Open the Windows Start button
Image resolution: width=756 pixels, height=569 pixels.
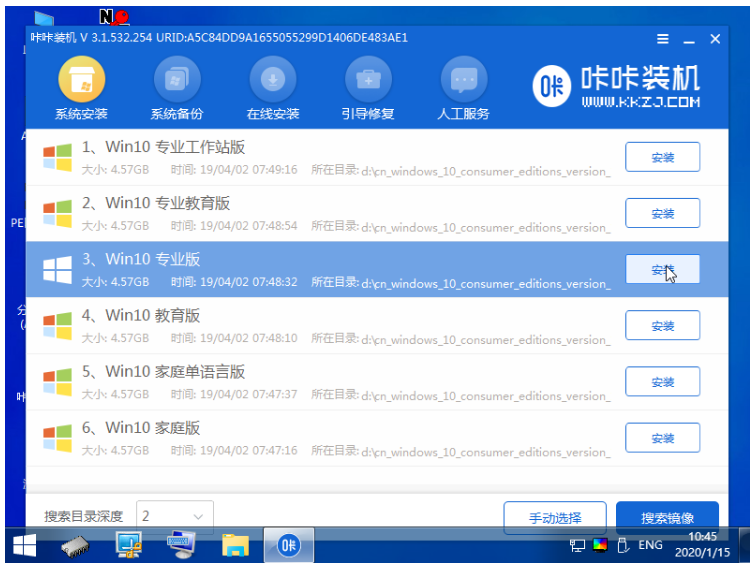[25, 545]
